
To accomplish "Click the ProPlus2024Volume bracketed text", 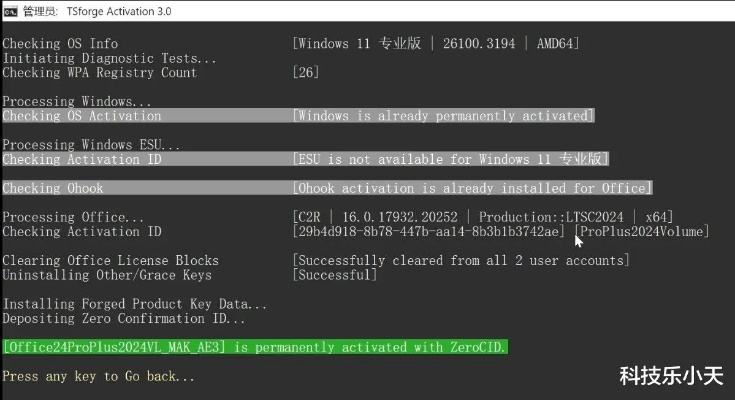I will coord(644,232).
